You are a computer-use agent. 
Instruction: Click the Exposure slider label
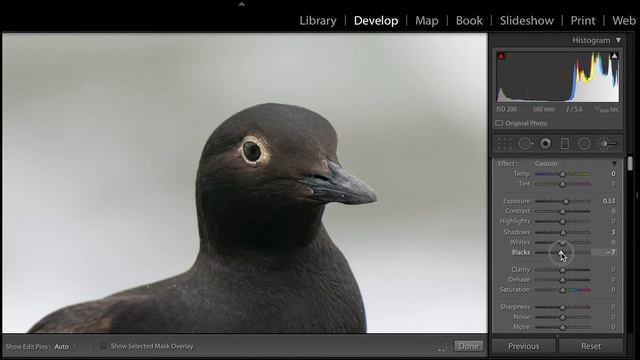click(x=516, y=201)
